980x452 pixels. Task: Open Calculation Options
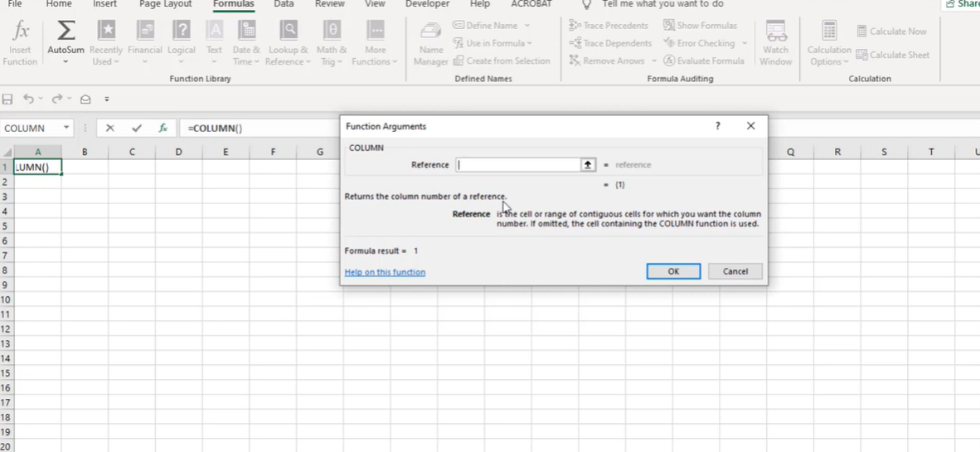pyautogui.click(x=829, y=43)
